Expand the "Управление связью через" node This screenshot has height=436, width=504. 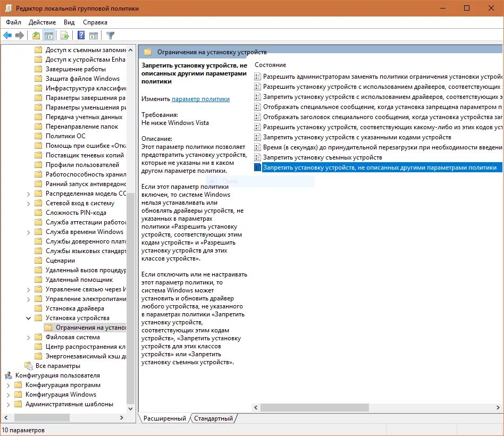[28, 290]
